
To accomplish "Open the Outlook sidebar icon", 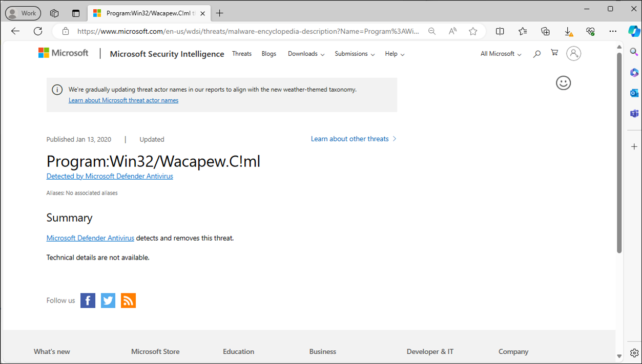I will pyautogui.click(x=634, y=93).
